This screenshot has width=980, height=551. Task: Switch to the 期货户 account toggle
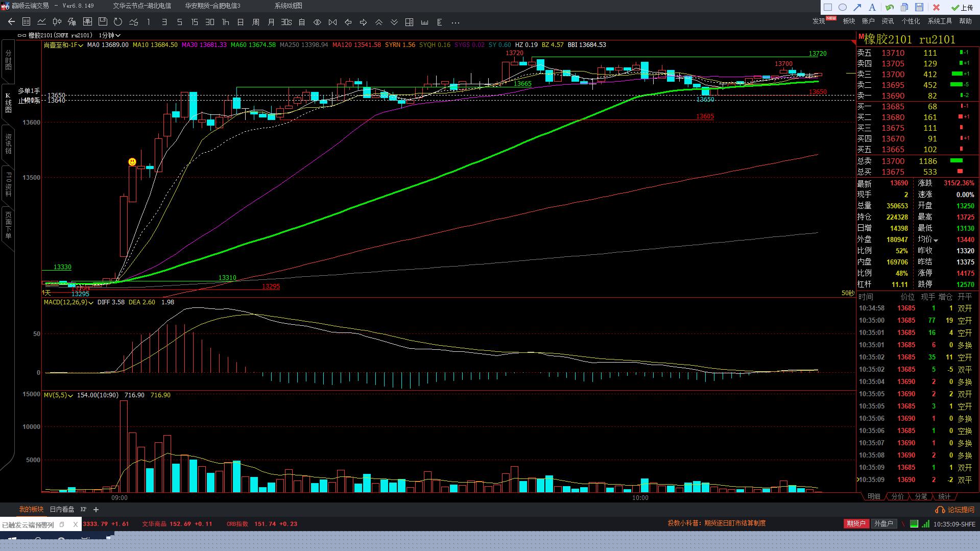856,523
